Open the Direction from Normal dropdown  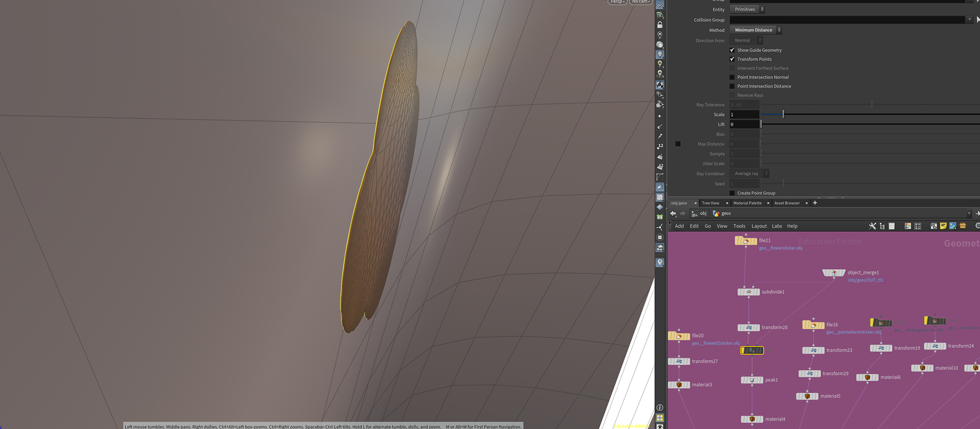coord(746,40)
